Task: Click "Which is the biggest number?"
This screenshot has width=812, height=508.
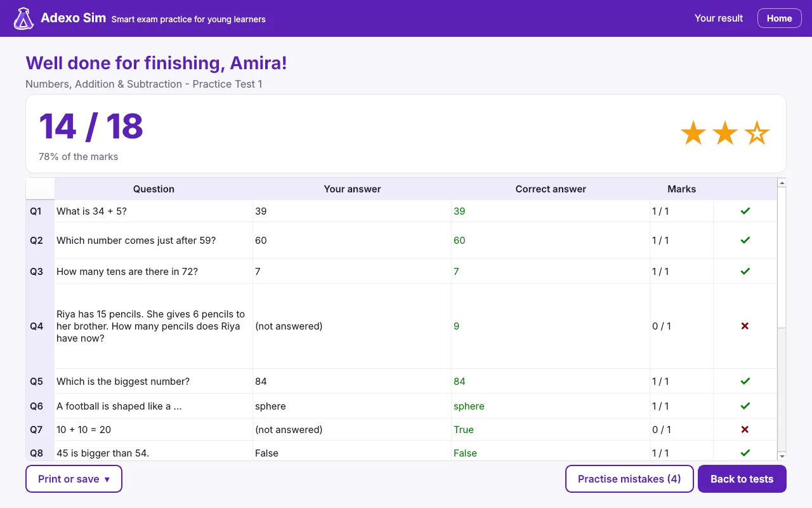Action: point(123,381)
